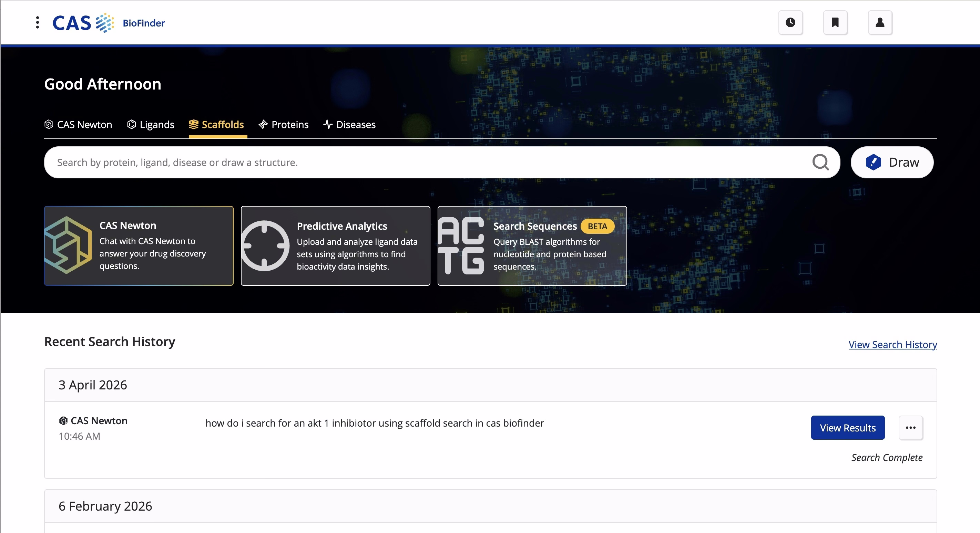Click the Recent Search History heading
The width and height of the screenshot is (980, 533).
(110, 342)
